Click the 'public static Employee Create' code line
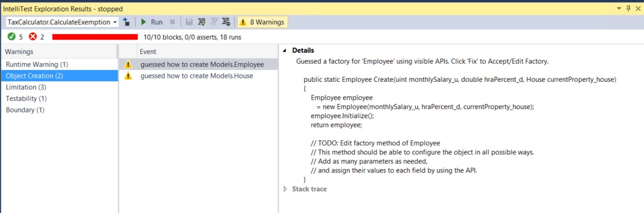The height and width of the screenshot is (213, 644). point(460,79)
